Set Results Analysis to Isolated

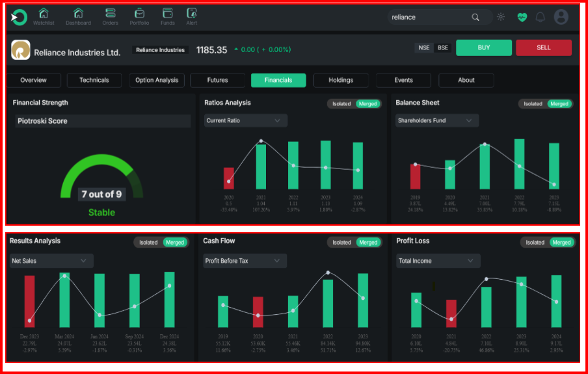148,243
